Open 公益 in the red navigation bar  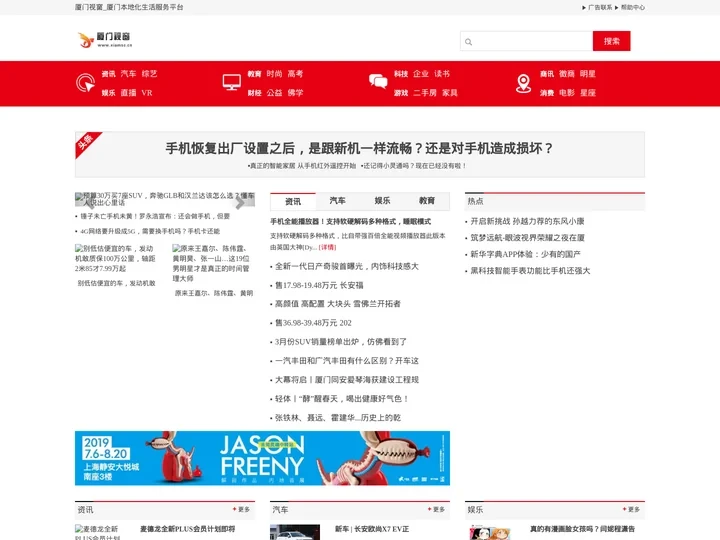[x=274, y=93]
